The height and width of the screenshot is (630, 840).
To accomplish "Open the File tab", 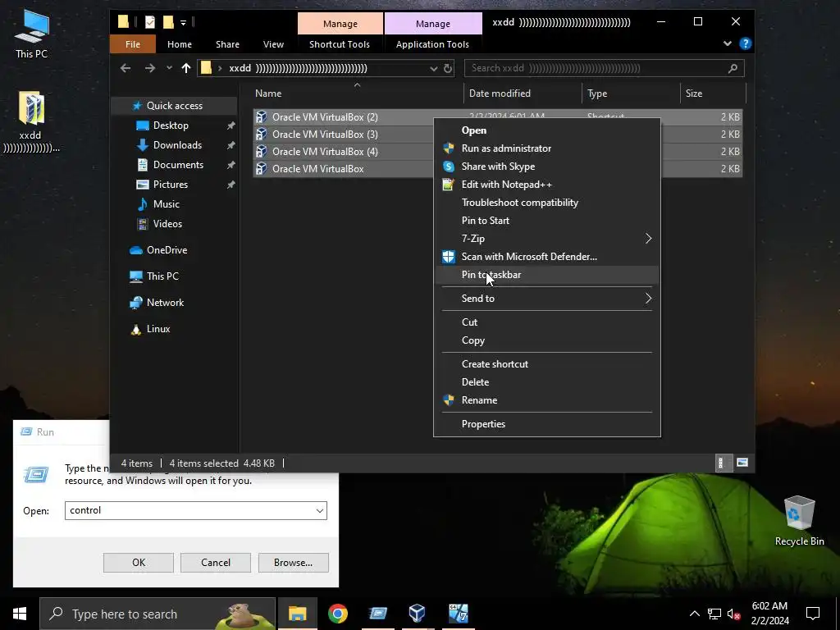I will pyautogui.click(x=133, y=44).
